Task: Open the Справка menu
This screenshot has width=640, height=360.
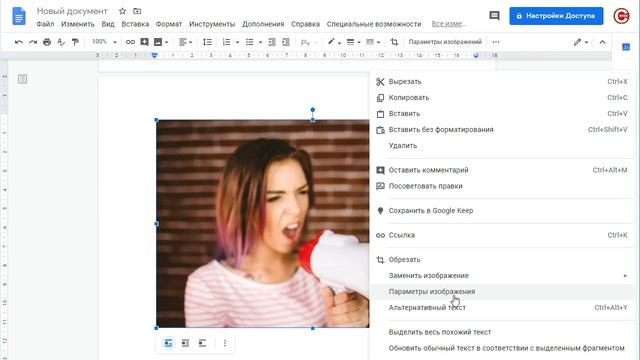Action: coord(305,24)
